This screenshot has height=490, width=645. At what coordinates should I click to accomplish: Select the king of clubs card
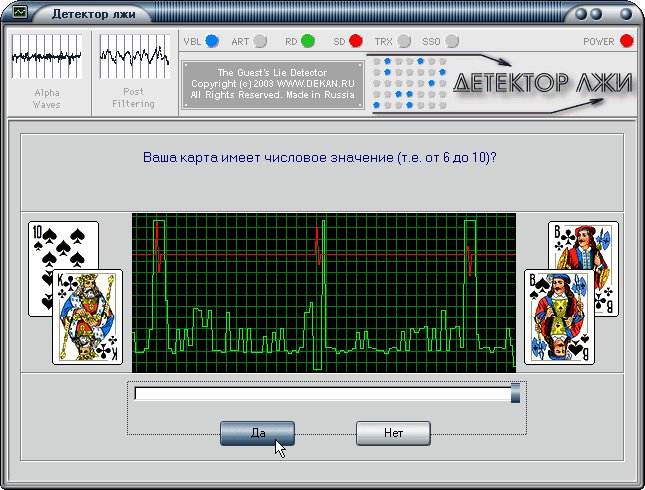[x=88, y=317]
